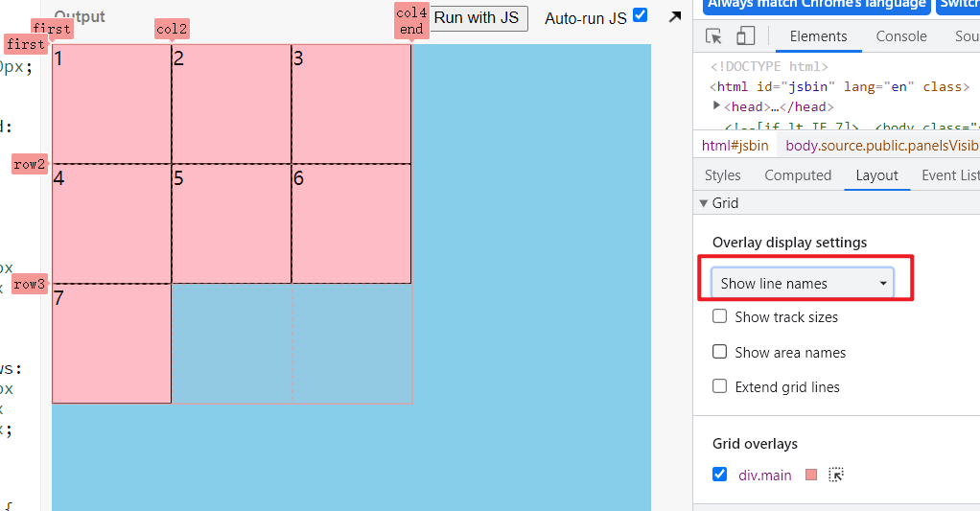The width and height of the screenshot is (980, 511).
Task: Click the col2 grid line label
Action: [x=172, y=30]
